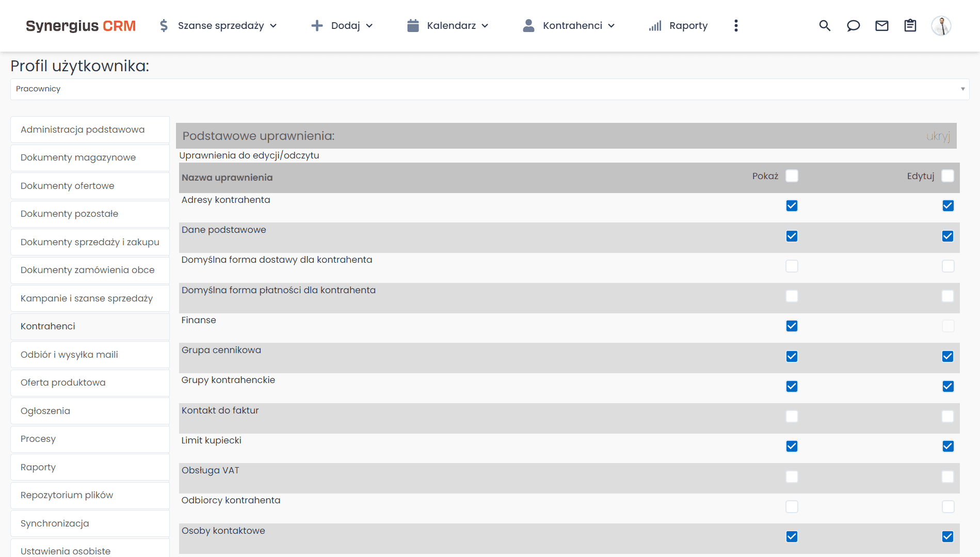Viewport: 980px width, 557px height.
Task: Open the chat bubble icon
Action: tap(853, 25)
